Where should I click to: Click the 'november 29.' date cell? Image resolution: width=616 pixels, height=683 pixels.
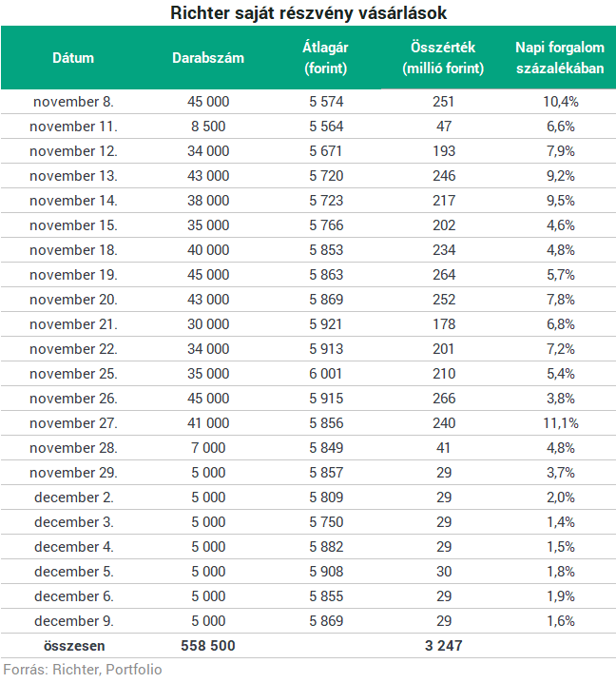click(73, 473)
